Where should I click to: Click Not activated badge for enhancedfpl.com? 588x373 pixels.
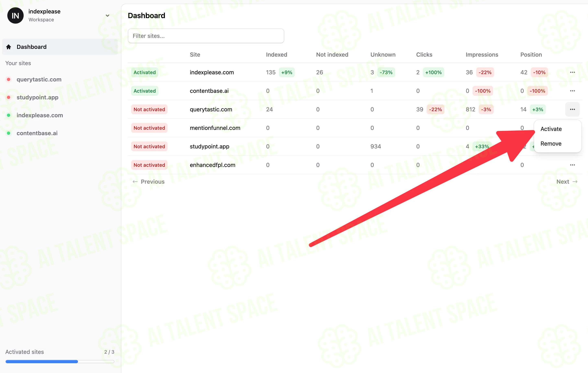(149, 165)
